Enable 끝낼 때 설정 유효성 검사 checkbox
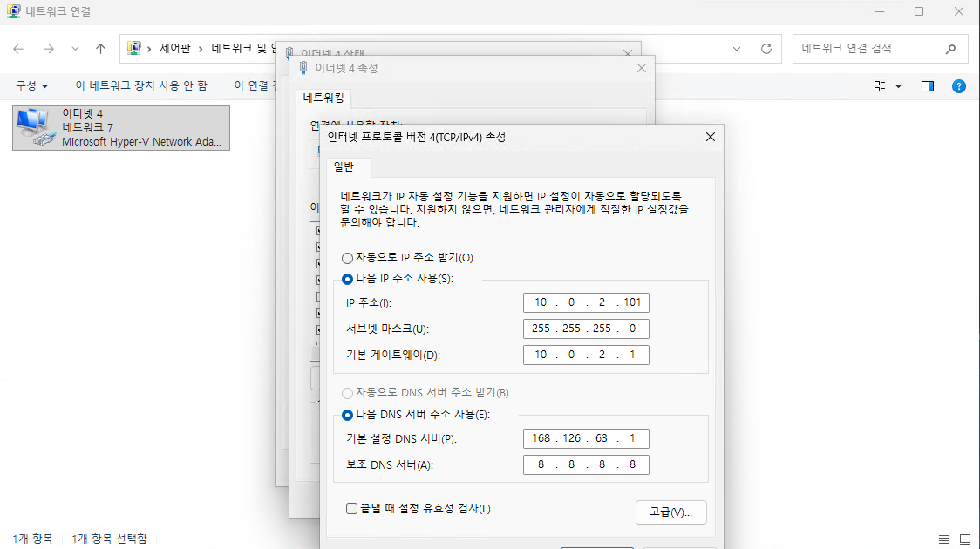 click(351, 508)
